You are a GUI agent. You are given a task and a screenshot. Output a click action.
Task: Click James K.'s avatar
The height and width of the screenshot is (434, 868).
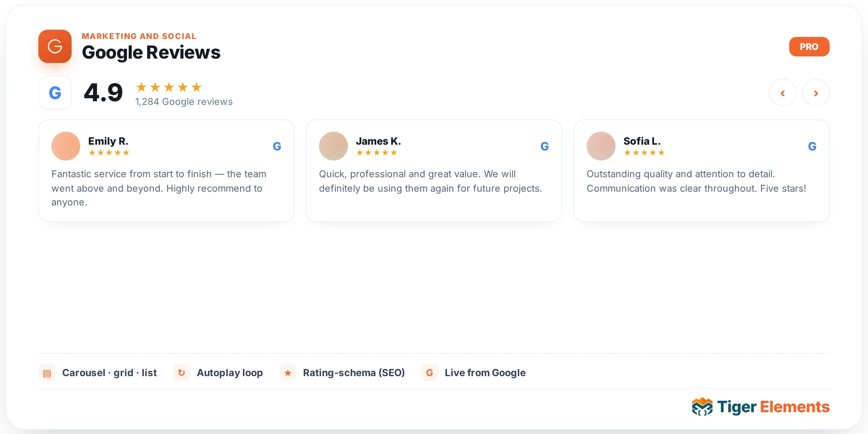click(333, 146)
